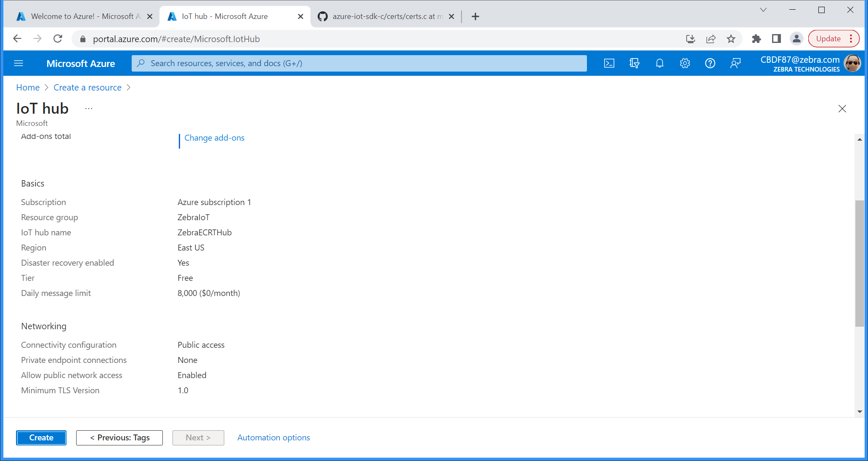Click scrollbar down arrow
The height and width of the screenshot is (461, 868).
pyautogui.click(x=859, y=411)
